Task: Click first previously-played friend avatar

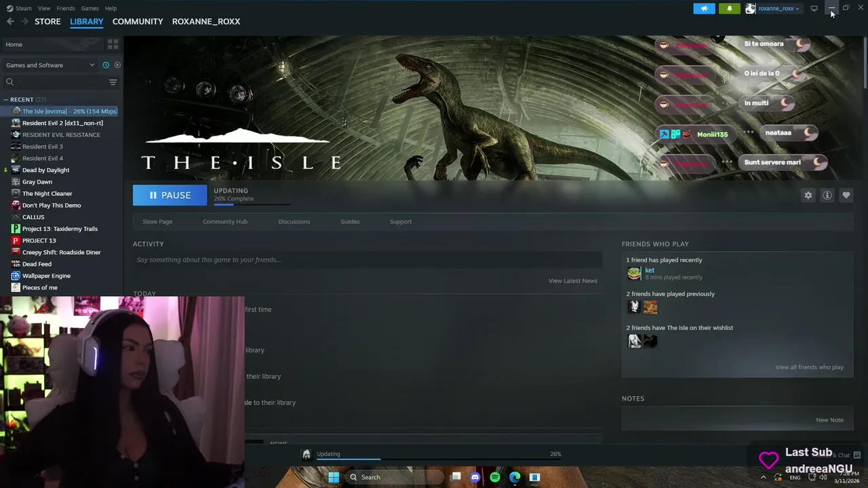Action: point(634,307)
